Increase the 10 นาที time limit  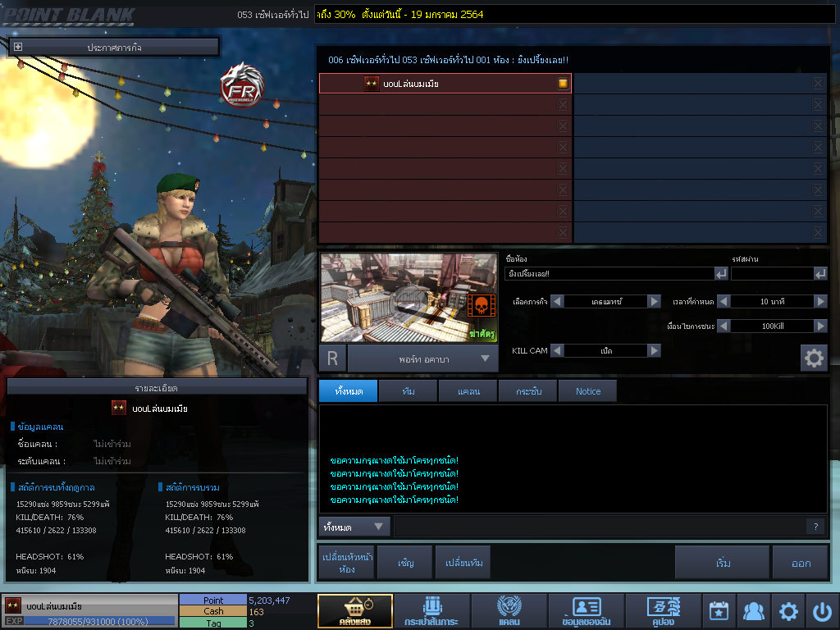(820, 301)
